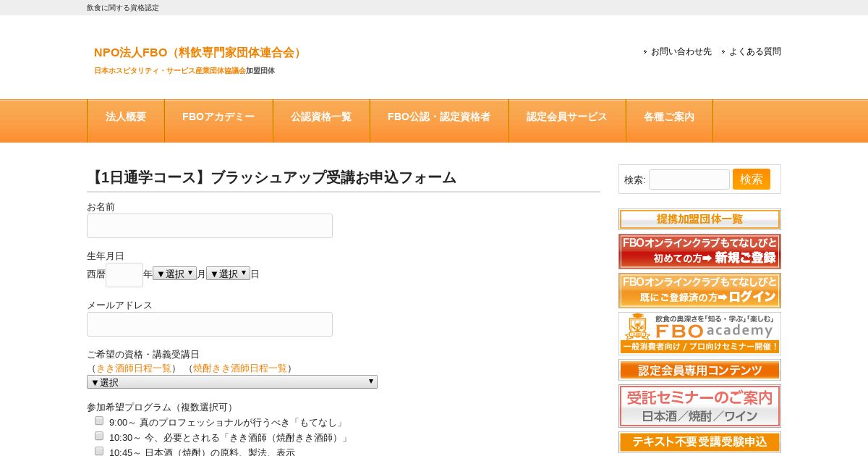Click the 生年月日 label
Screen dimensions: 868x456
[106, 256]
